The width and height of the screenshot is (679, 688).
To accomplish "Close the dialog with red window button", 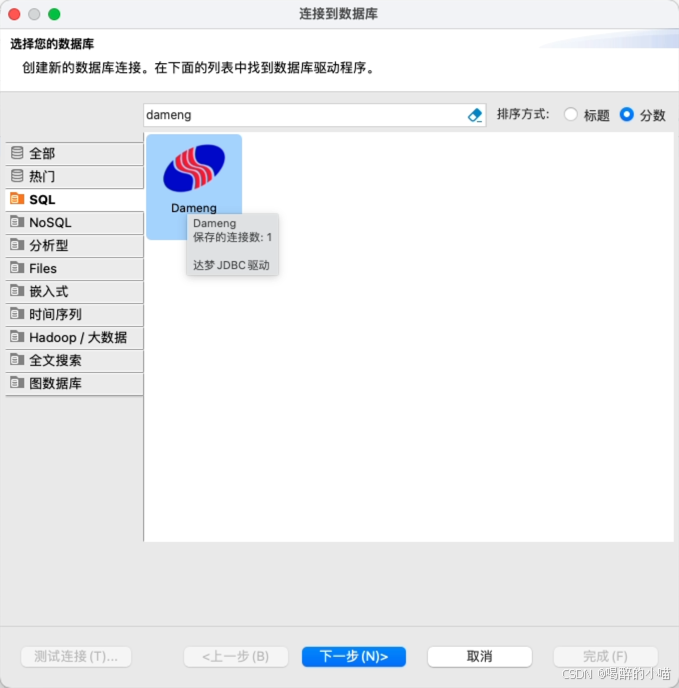I will pos(14,14).
